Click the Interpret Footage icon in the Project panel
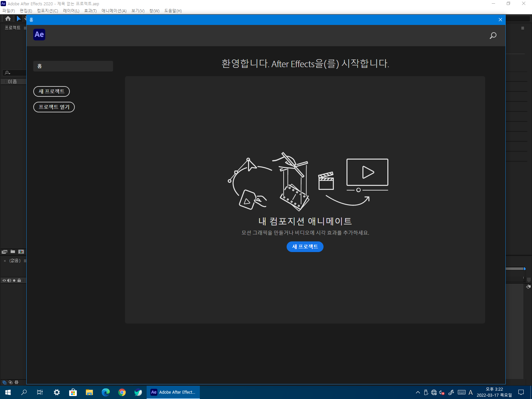 (4, 252)
